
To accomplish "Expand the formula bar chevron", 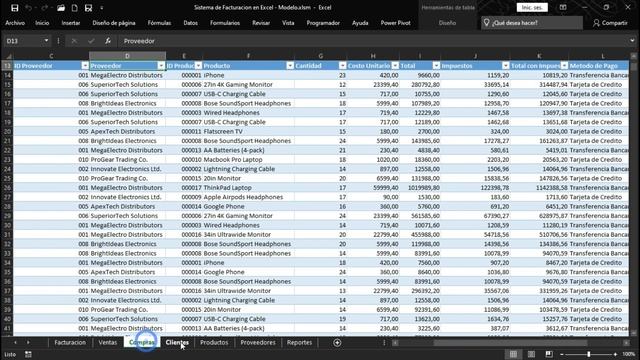I will click(x=632, y=41).
